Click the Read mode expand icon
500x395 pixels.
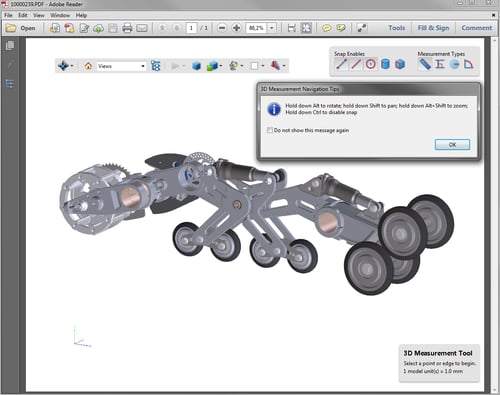(362, 28)
